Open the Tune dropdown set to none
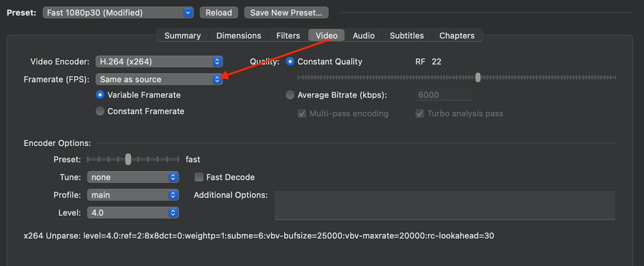This screenshot has width=644, height=266. [132, 177]
